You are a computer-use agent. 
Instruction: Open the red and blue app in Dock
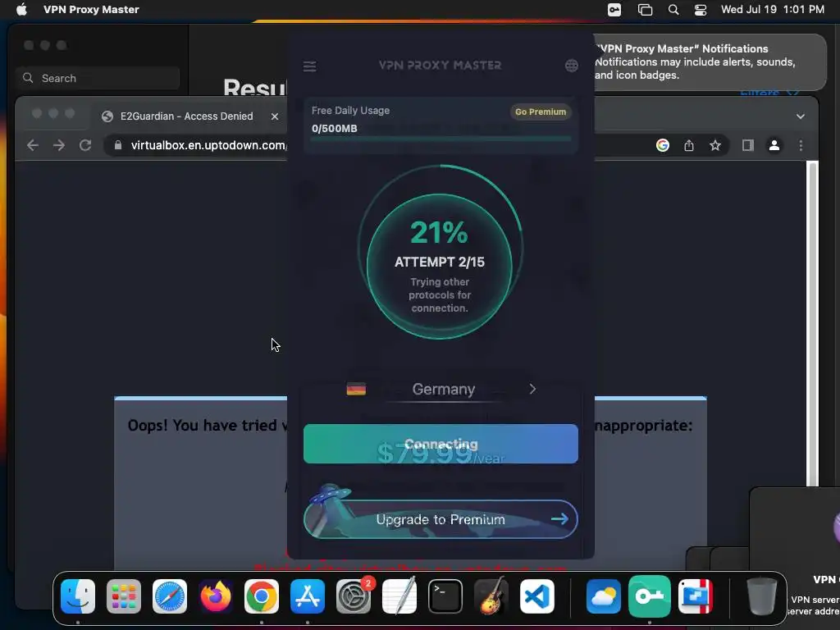coord(696,596)
